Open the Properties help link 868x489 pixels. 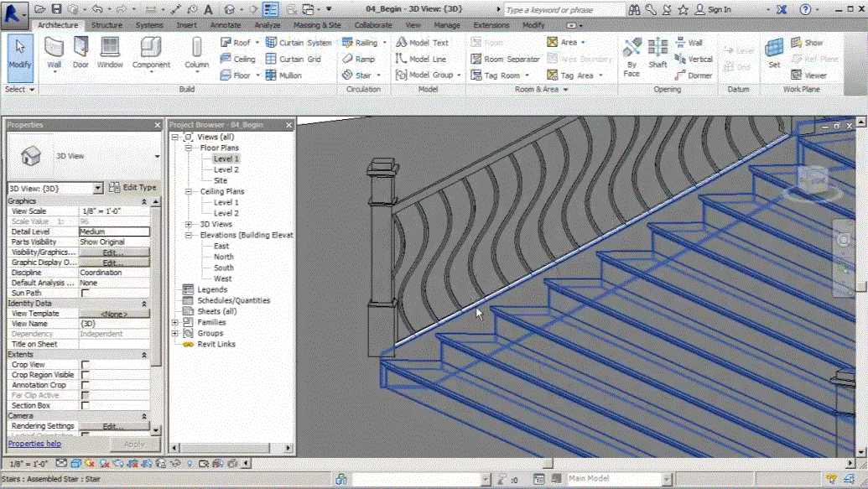click(35, 444)
